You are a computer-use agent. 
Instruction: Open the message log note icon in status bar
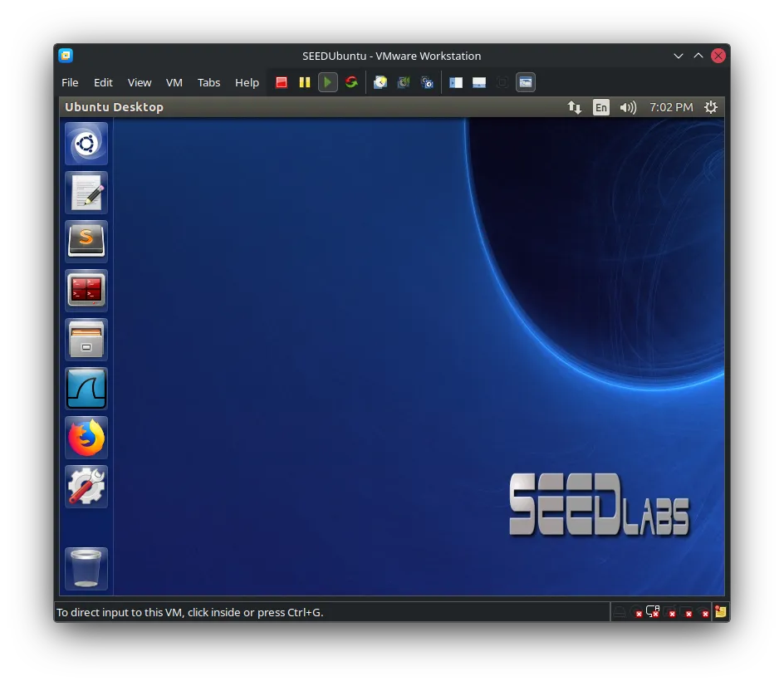720,612
